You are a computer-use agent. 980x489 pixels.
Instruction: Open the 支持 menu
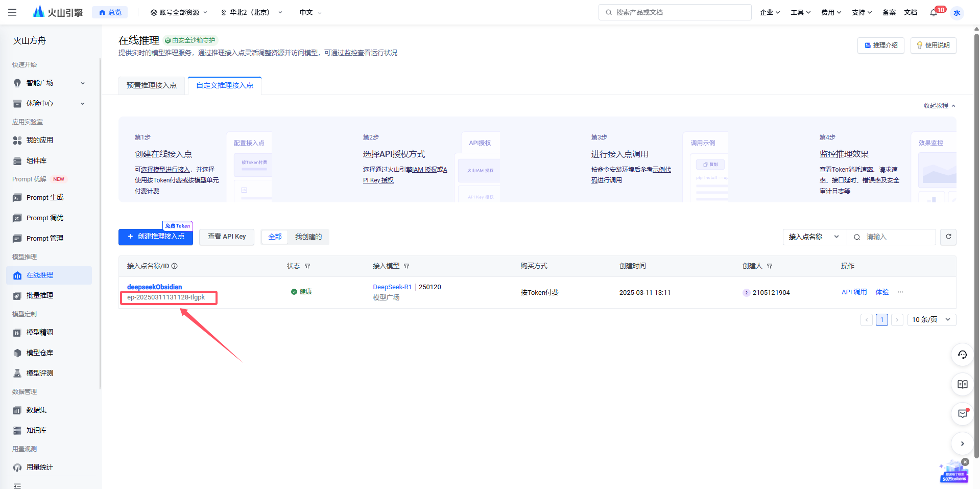tap(862, 12)
